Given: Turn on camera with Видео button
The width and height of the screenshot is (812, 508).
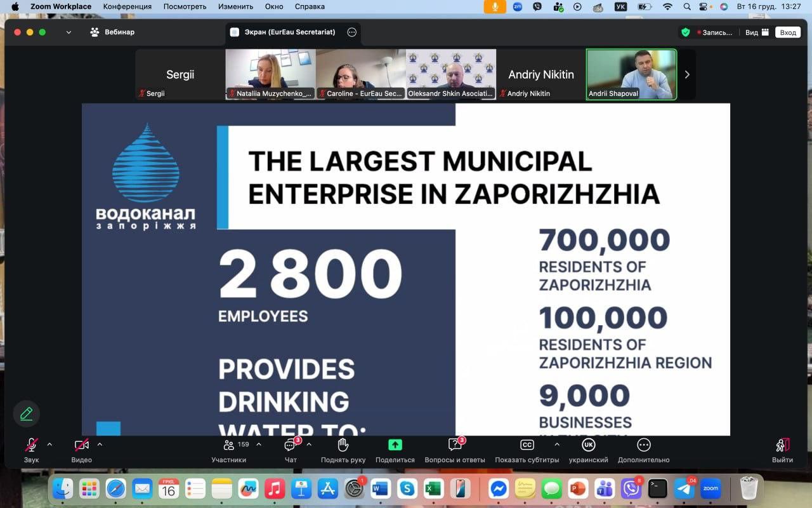Looking at the screenshot, I should click(x=81, y=446).
